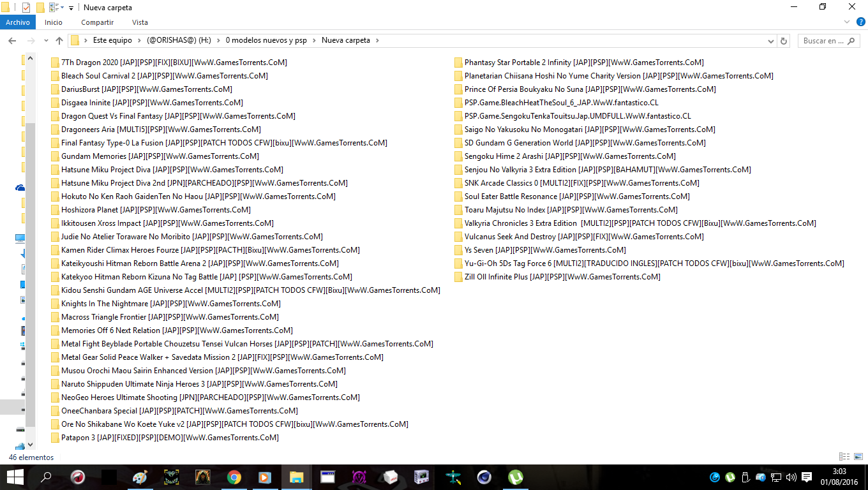
Task: Click the volume speaker tray icon
Action: 791,477
